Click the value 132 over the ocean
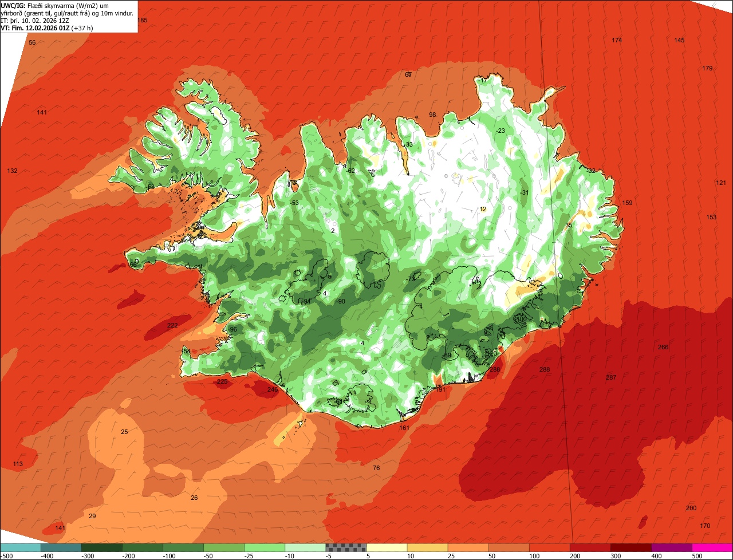733x560 pixels. click(x=13, y=171)
